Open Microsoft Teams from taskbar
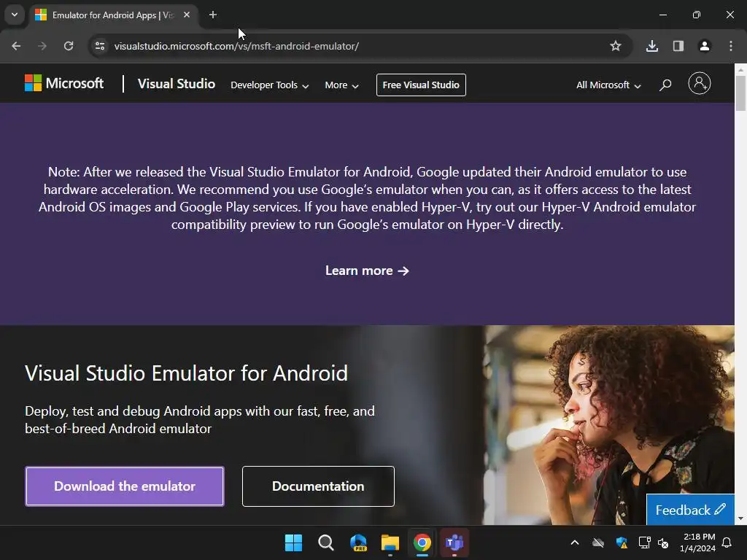 (x=454, y=542)
